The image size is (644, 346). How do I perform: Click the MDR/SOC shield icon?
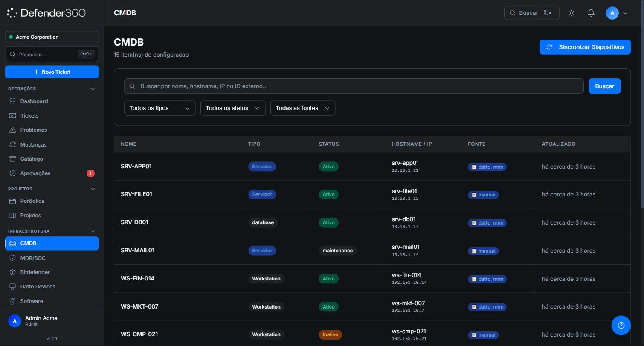13,258
